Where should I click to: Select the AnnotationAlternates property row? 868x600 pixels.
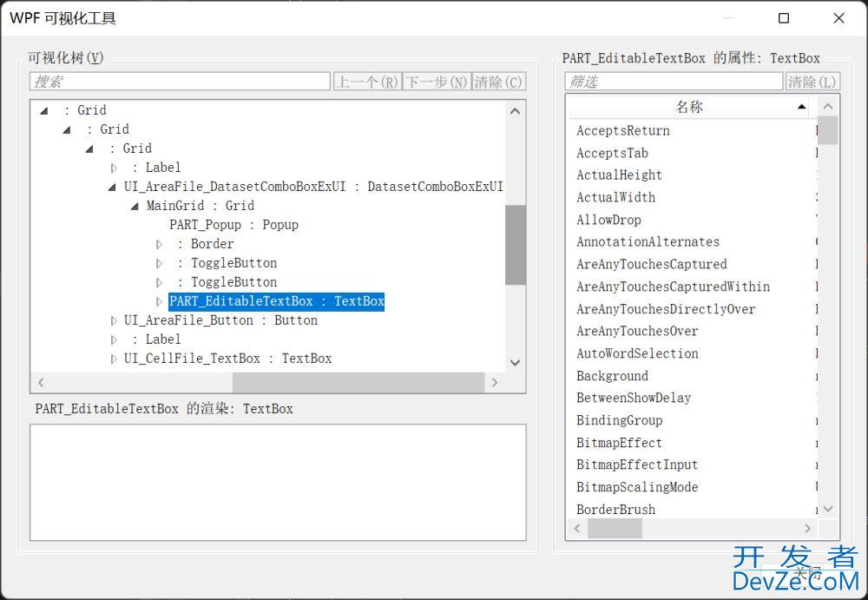point(693,242)
